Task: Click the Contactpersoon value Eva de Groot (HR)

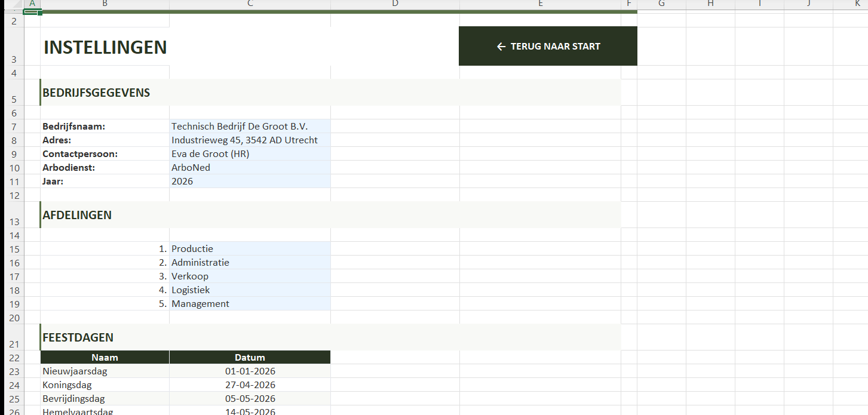Action: (250, 154)
